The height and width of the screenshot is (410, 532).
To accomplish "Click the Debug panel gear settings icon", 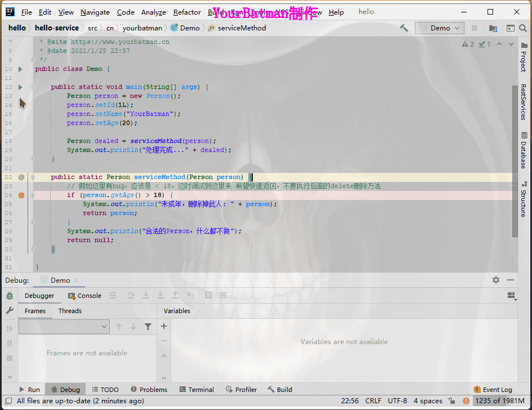I will pos(495,280).
